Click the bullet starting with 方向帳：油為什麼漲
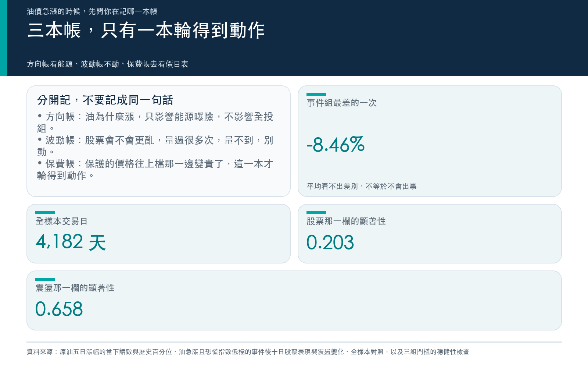The height and width of the screenshot is (368, 588). pyautogui.click(x=155, y=123)
